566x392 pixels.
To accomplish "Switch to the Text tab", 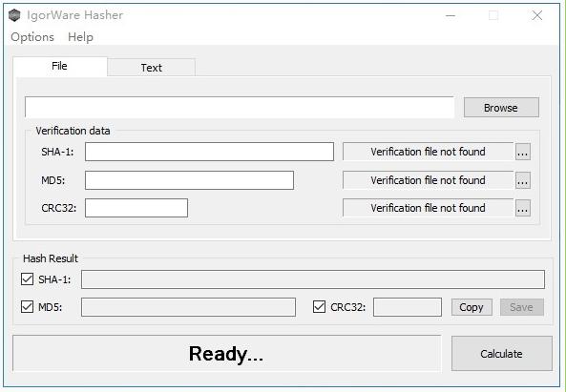I will (152, 68).
